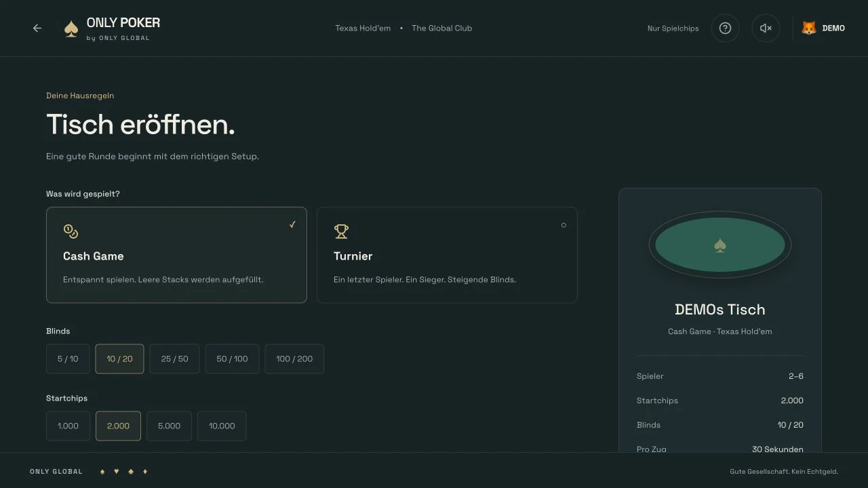Click the ONLY POKER spade logo

click(x=71, y=28)
